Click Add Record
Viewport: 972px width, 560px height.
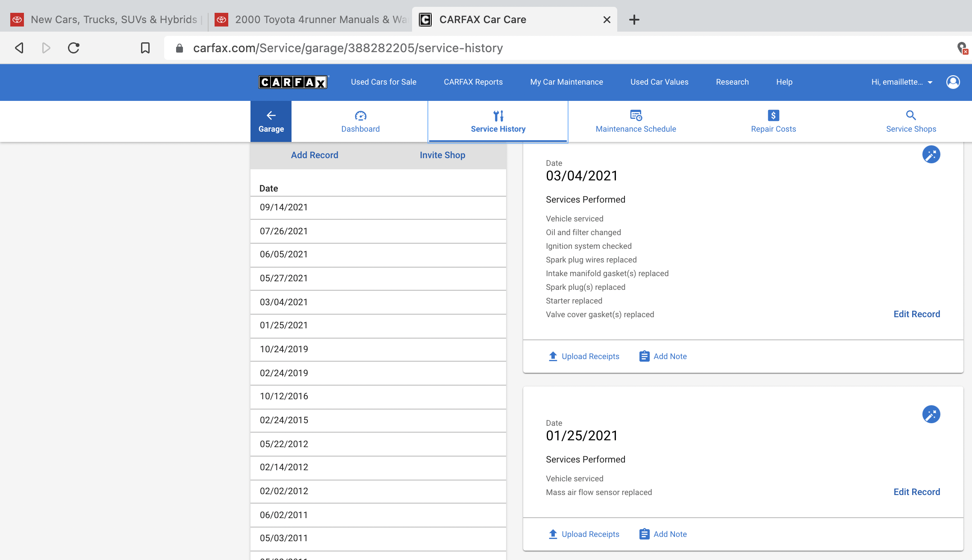pyautogui.click(x=315, y=155)
